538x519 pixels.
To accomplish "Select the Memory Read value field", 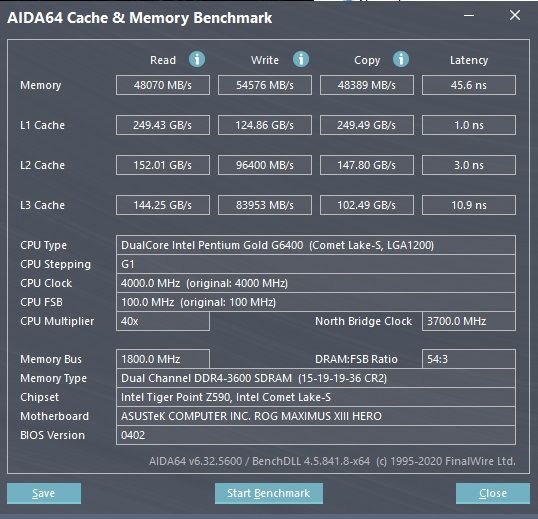I will 163,85.
